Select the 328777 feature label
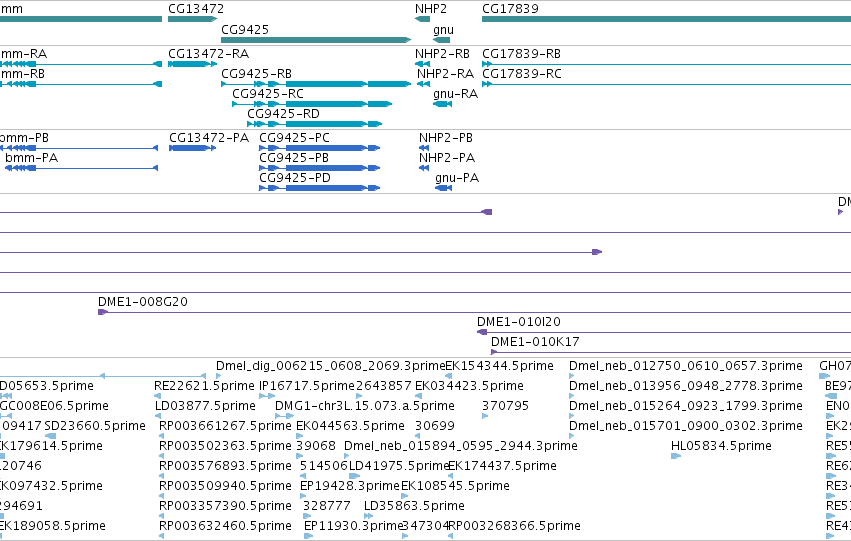Image resolution: width=851 pixels, height=541 pixels. coord(326,506)
